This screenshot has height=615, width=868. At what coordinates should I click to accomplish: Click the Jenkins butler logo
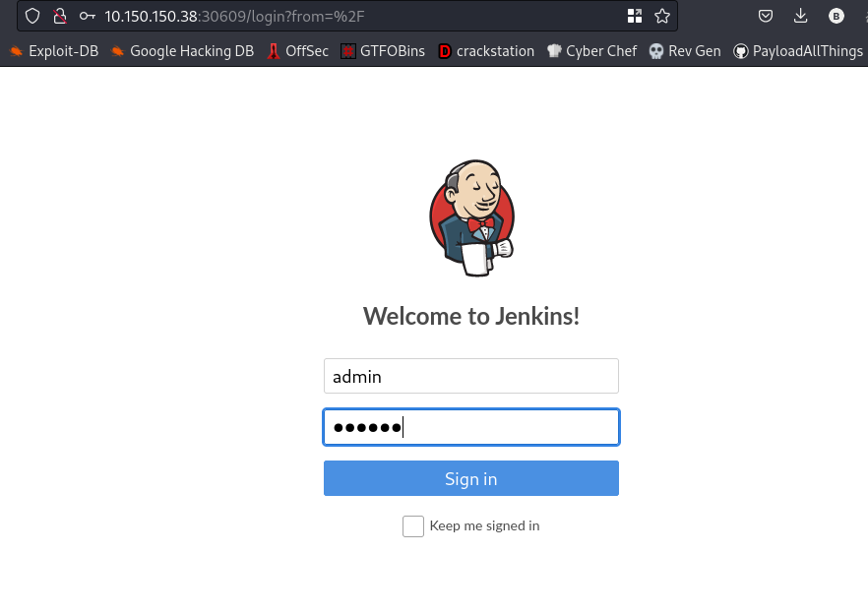click(x=472, y=218)
